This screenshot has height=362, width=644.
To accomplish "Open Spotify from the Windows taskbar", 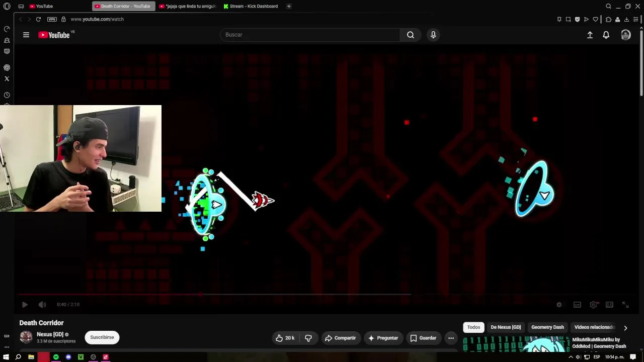I will 56,357.
